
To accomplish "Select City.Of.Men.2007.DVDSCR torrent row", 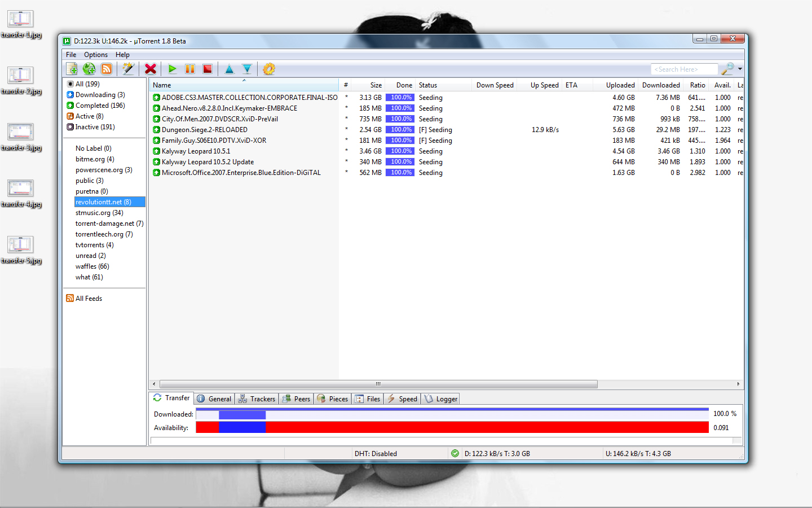I will click(447, 119).
